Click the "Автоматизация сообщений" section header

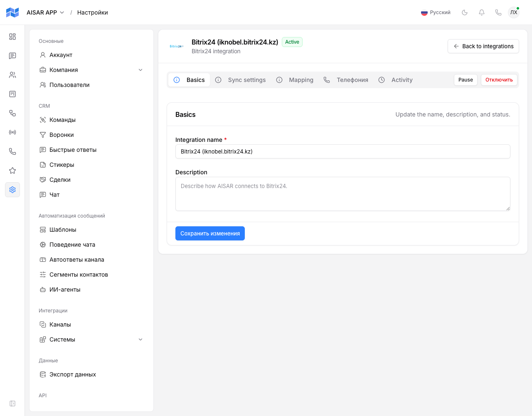[x=72, y=216]
